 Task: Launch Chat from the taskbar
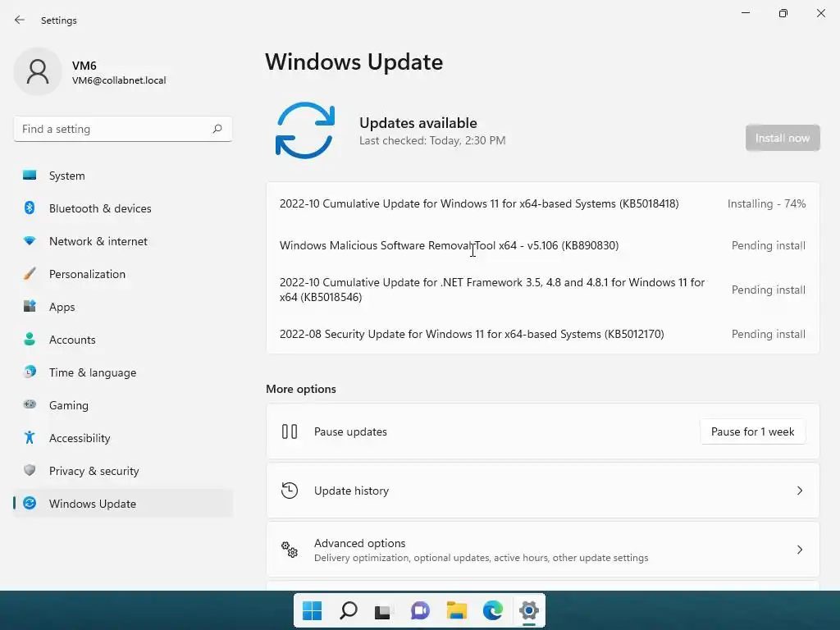(420, 610)
